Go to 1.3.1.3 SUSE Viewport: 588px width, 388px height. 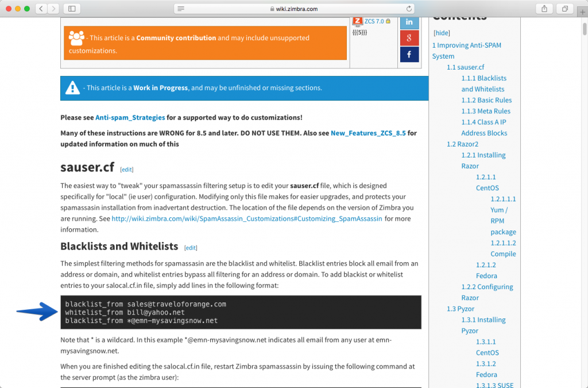[x=494, y=385]
